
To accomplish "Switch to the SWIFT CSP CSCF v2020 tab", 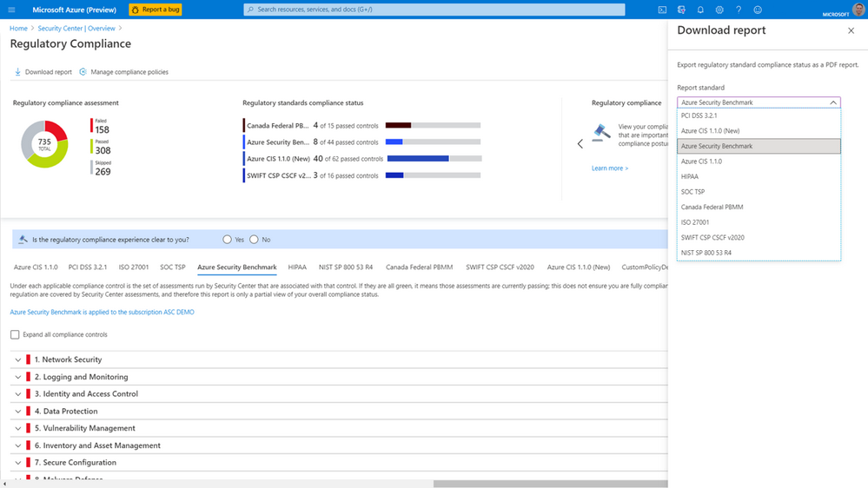I will coord(500,267).
